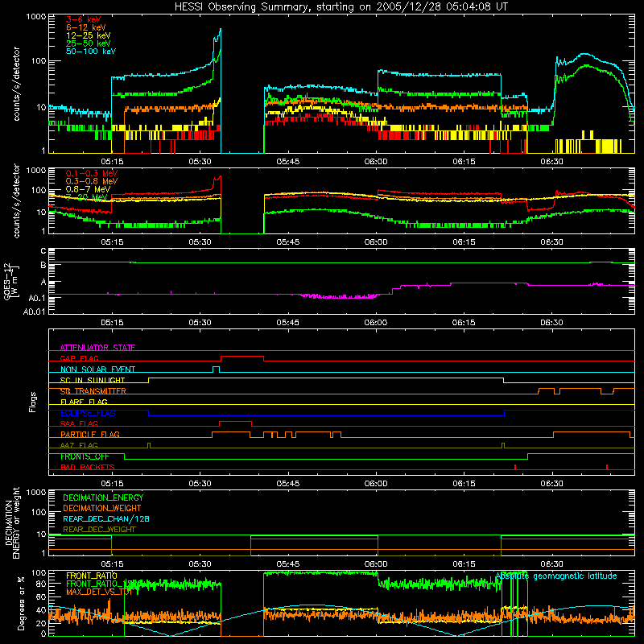Screen dimensions: 644x644
Task: Click the Degrees or % axis title
Action: click(22, 603)
